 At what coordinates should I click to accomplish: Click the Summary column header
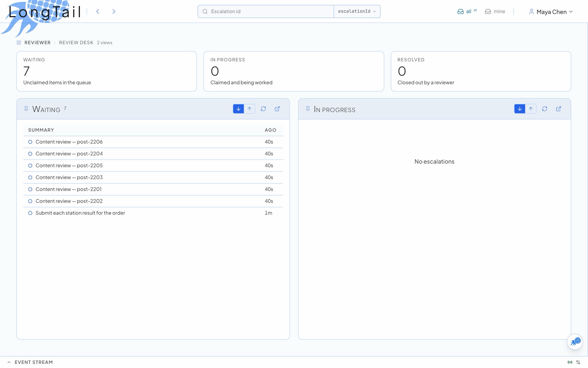pyautogui.click(x=41, y=130)
